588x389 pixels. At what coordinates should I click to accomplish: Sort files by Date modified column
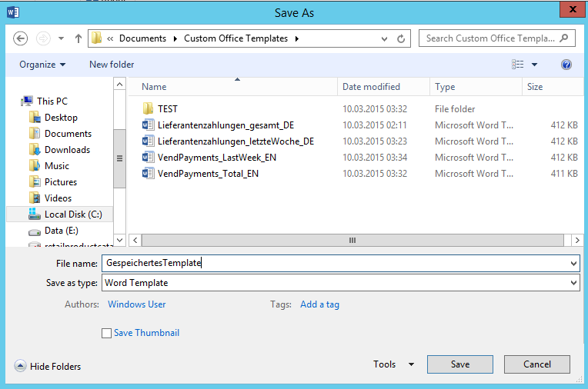click(x=371, y=87)
